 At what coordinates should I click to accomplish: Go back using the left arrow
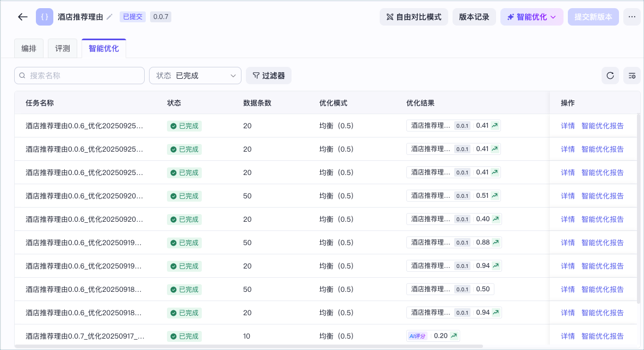tap(23, 17)
